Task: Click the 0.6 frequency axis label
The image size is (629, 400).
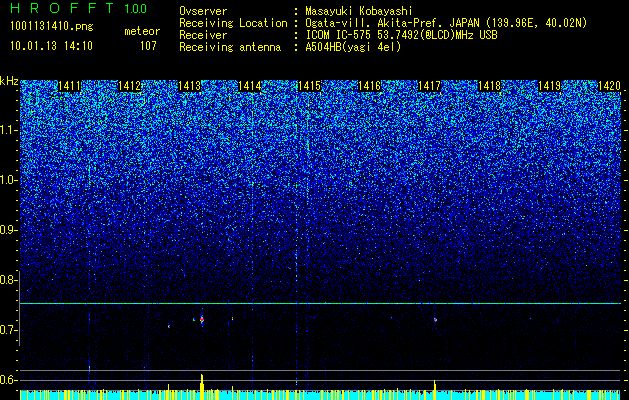Action: point(9,380)
